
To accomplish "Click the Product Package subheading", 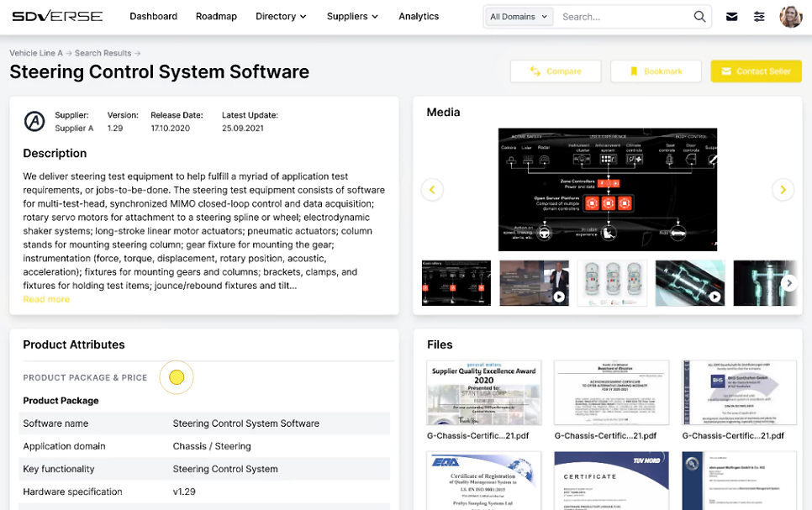I will point(61,401).
